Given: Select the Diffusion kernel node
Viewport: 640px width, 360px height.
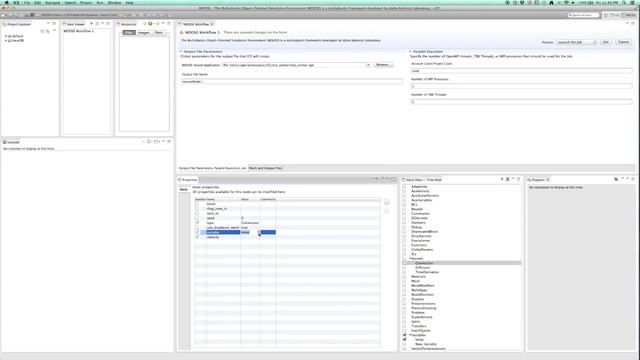Looking at the screenshot, I should (422, 268).
